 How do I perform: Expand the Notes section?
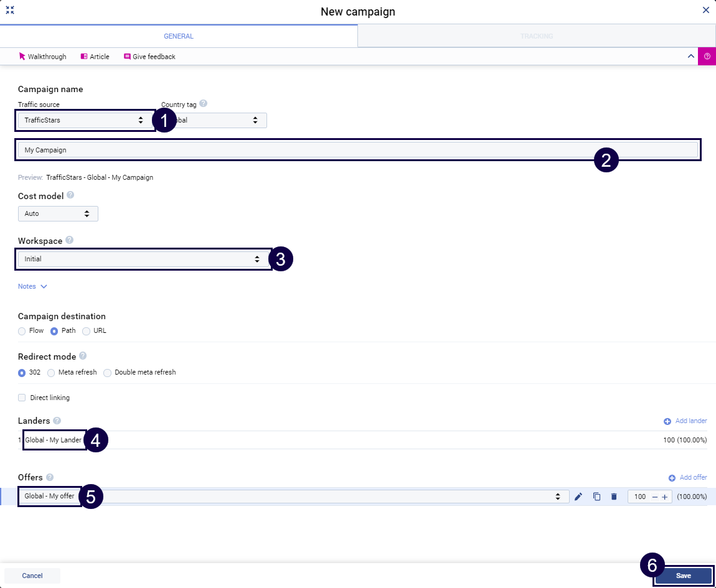(32, 286)
